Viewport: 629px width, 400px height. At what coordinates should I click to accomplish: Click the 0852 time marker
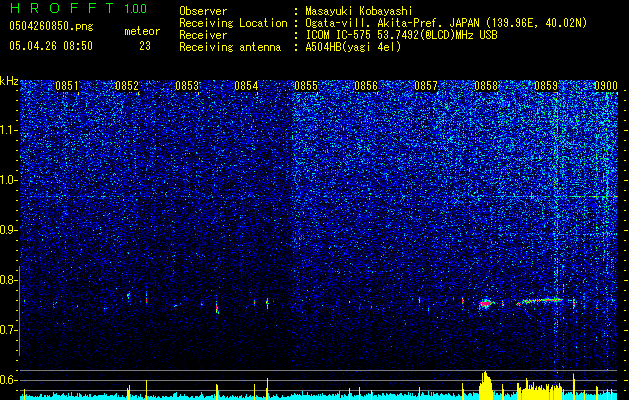pyautogui.click(x=127, y=86)
